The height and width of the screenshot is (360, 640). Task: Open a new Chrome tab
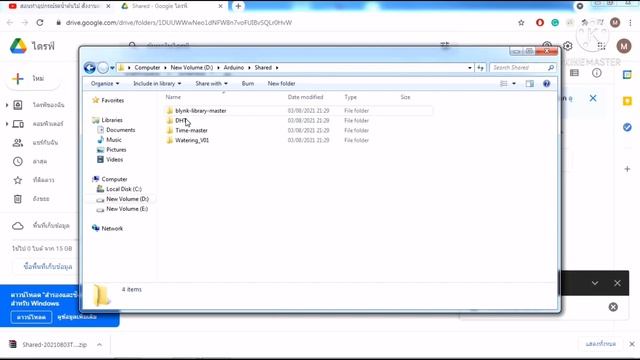pyautogui.click(x=238, y=6)
